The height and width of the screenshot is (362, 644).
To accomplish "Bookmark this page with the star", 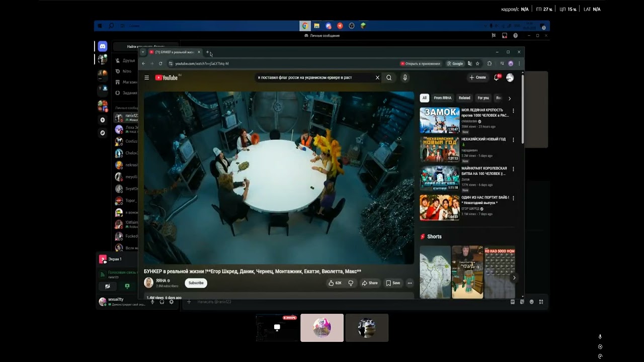I will [477, 63].
